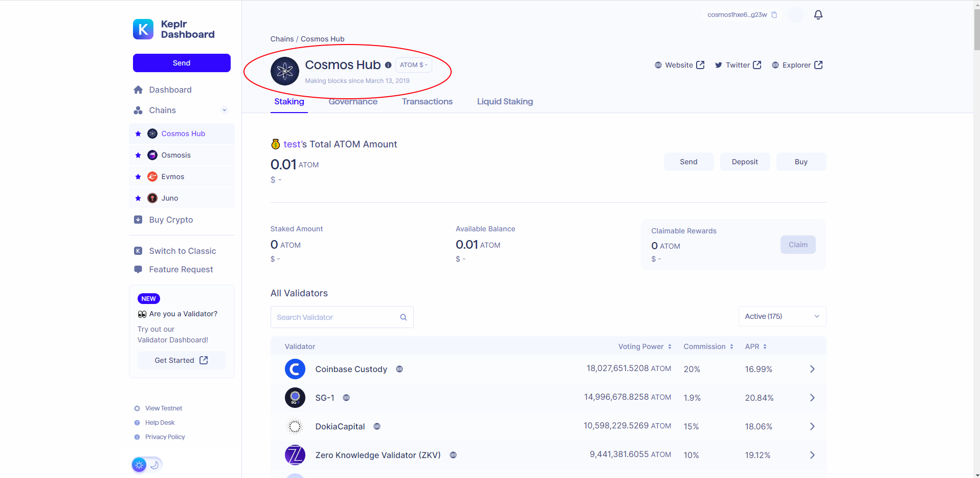Expand Zero Knowledge Validator row arrow
Screen dimensions: 980x478
(812, 455)
